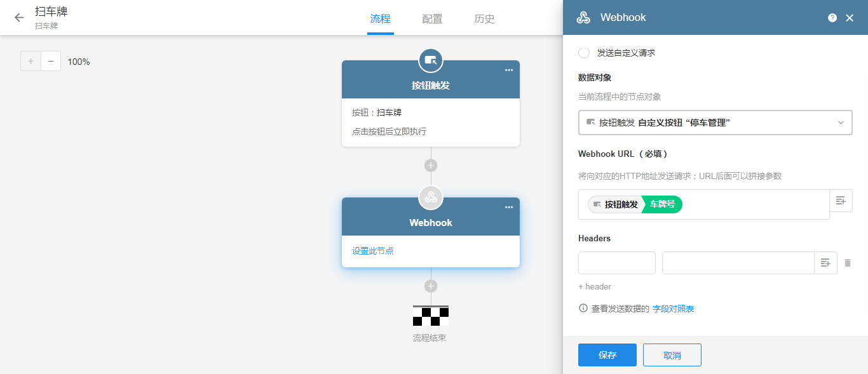Open options menu on the 按钮触发 node
The image size is (868, 374).
(x=508, y=70)
